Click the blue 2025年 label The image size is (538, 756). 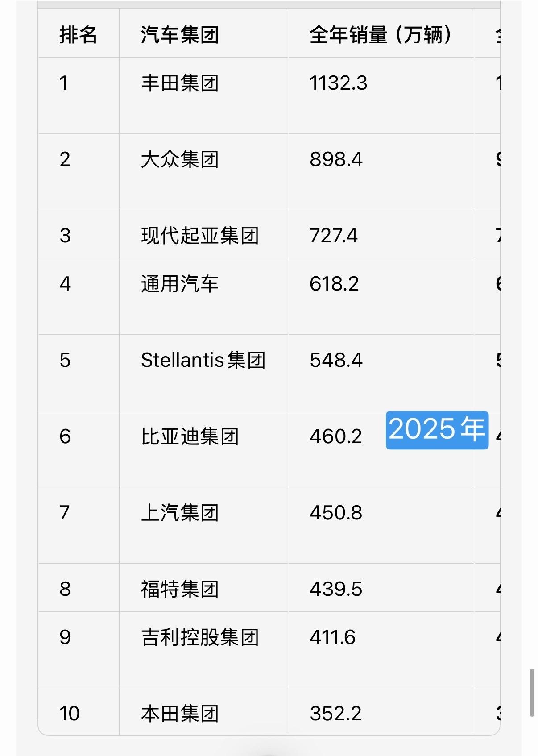pyautogui.click(x=437, y=430)
